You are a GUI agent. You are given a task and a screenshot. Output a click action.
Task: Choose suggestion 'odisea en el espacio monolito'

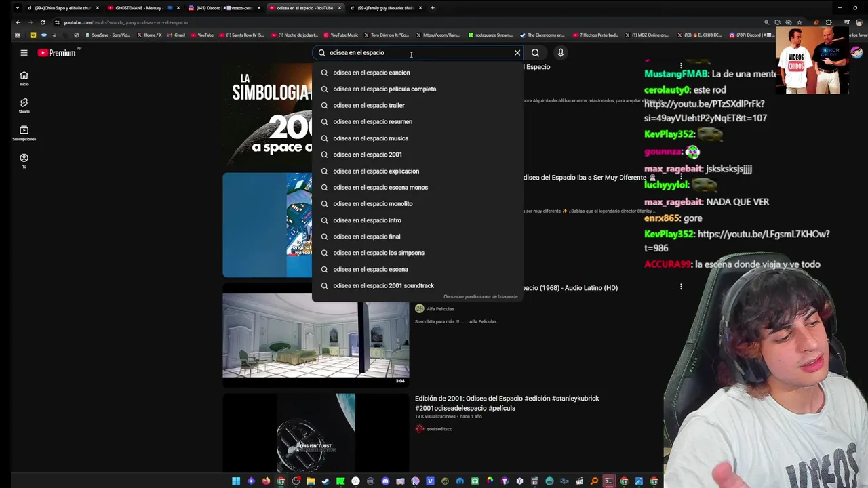pos(418,203)
